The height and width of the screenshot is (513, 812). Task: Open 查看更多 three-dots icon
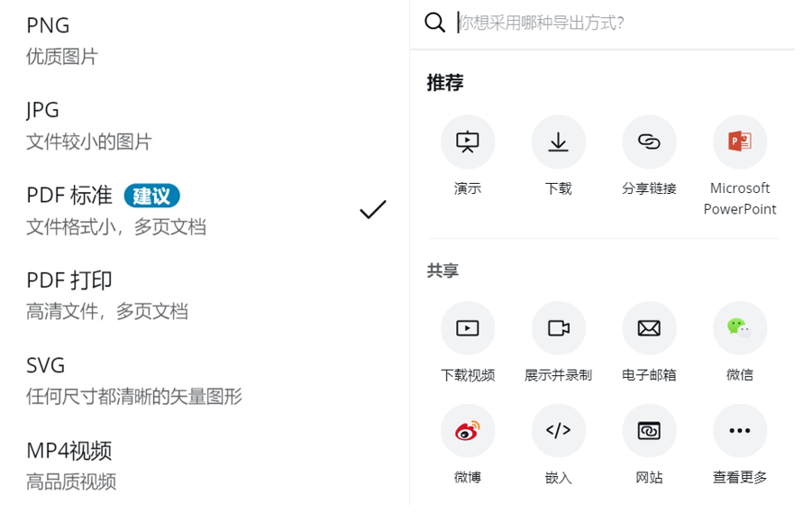coord(740,431)
